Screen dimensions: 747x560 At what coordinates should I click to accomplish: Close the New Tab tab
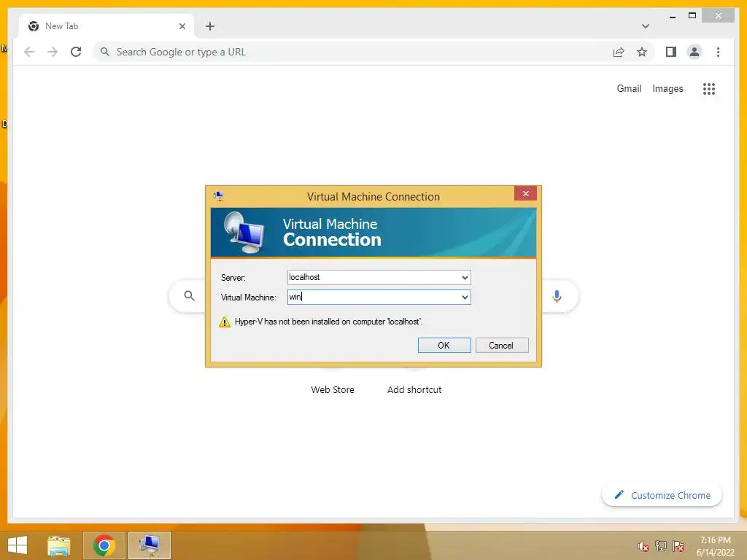coord(182,26)
